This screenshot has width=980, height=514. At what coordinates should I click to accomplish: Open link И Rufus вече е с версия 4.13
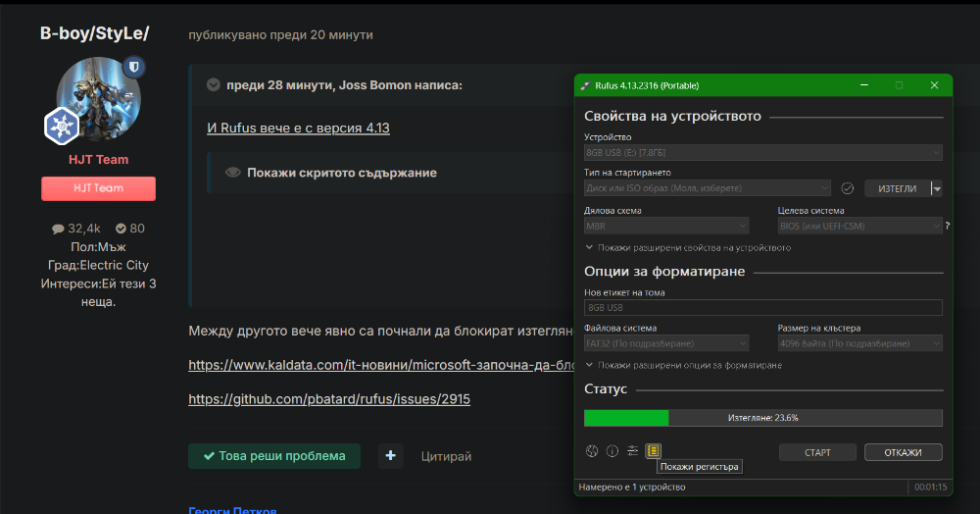(x=298, y=128)
